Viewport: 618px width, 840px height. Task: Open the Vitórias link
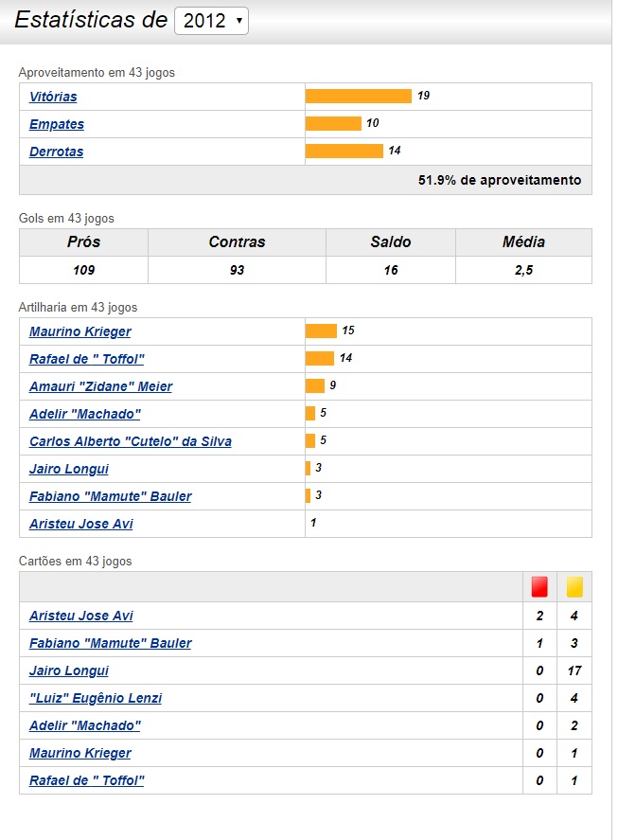(x=53, y=97)
